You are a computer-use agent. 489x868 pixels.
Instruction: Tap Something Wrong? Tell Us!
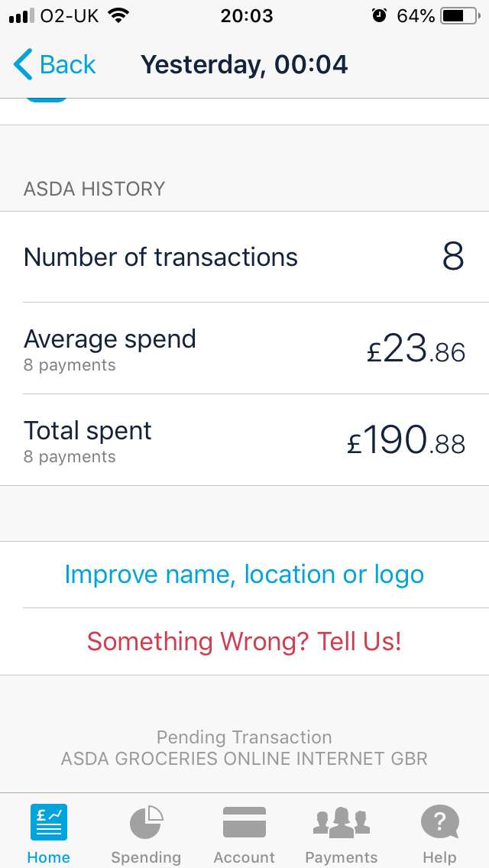(x=244, y=641)
